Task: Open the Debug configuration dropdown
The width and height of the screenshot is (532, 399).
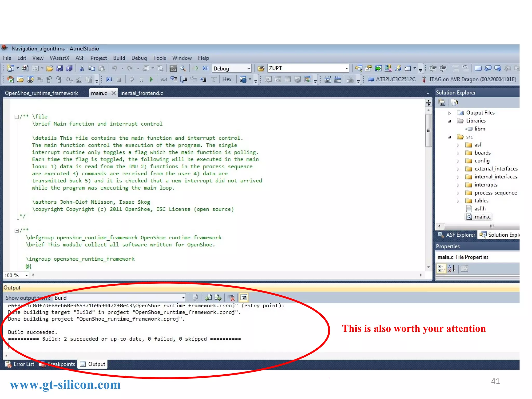Action: [249, 69]
